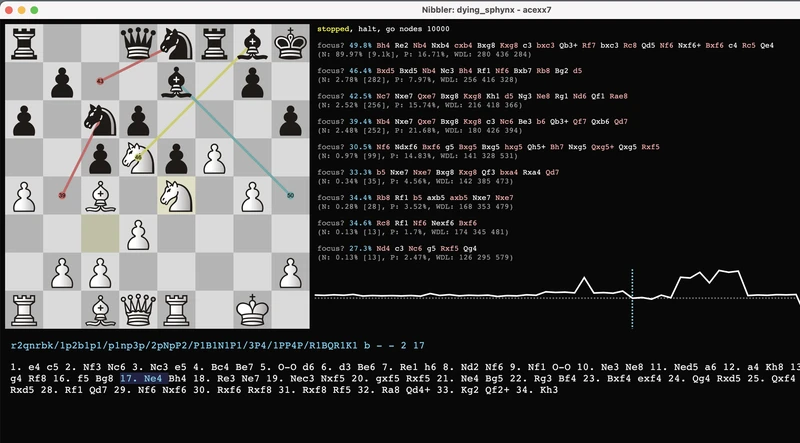Select the white bishop on c4
The width and height of the screenshot is (800, 443).
tap(100, 195)
